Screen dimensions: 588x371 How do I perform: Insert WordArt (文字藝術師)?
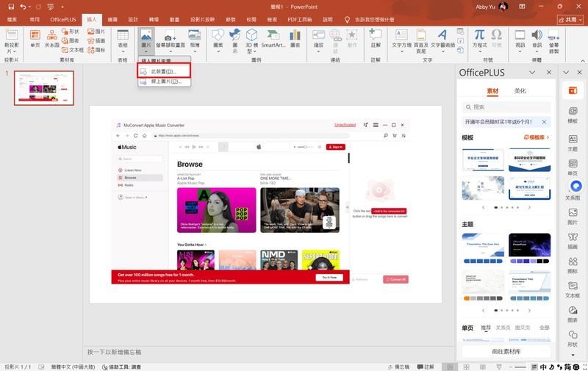tap(442, 39)
